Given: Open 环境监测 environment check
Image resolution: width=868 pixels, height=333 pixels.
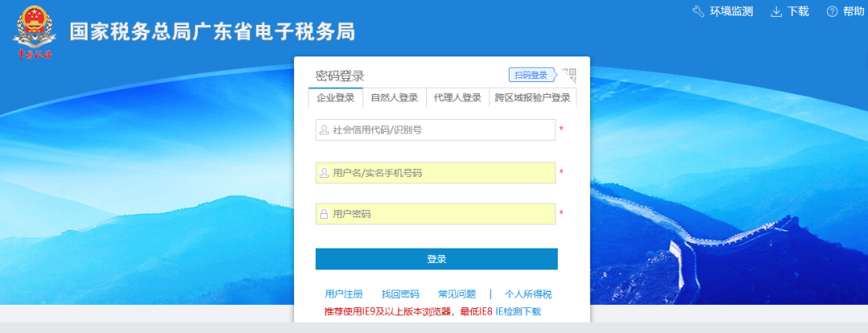Looking at the screenshot, I should (731, 11).
